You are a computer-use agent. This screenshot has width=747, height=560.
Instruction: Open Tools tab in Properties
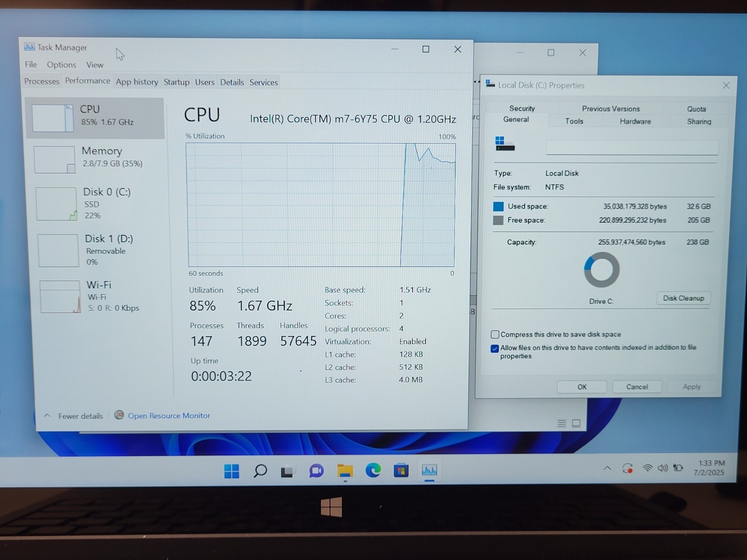[574, 121]
